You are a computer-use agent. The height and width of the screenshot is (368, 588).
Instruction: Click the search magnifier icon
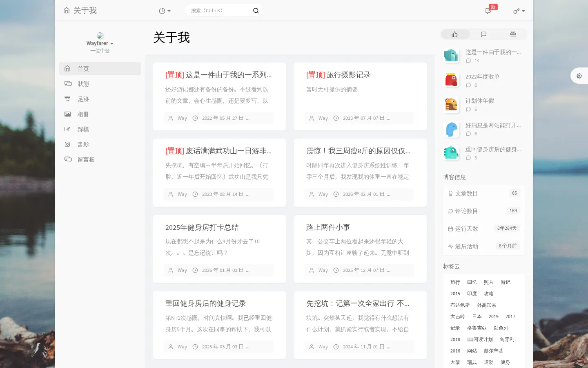pyautogui.click(x=256, y=11)
